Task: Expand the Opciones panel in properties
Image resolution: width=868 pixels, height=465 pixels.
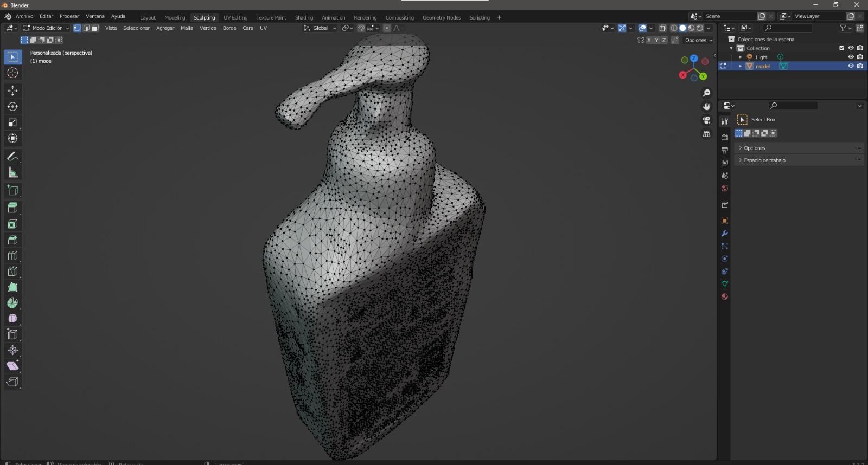Action: [x=754, y=148]
